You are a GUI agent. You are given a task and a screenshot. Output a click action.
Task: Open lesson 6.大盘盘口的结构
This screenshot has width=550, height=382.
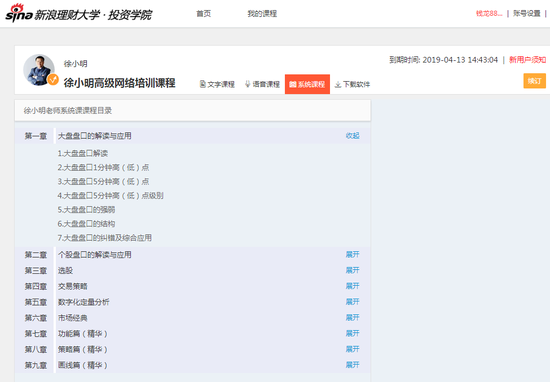(x=86, y=224)
